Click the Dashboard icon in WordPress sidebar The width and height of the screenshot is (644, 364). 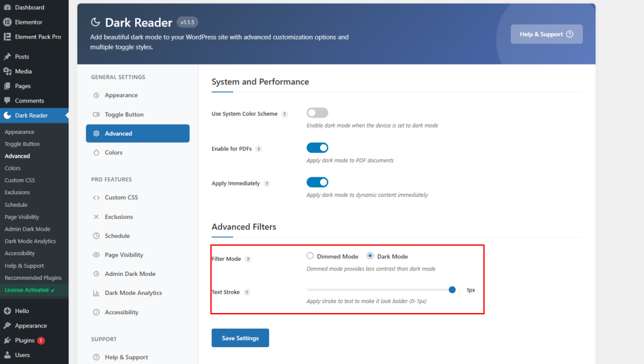coord(8,7)
